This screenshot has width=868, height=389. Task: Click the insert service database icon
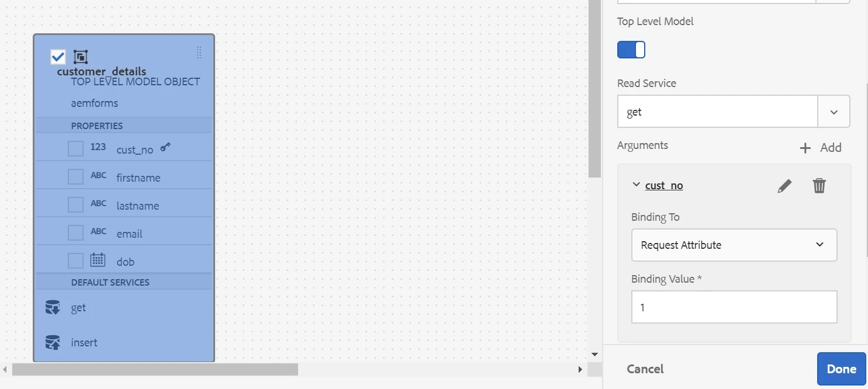[53, 342]
